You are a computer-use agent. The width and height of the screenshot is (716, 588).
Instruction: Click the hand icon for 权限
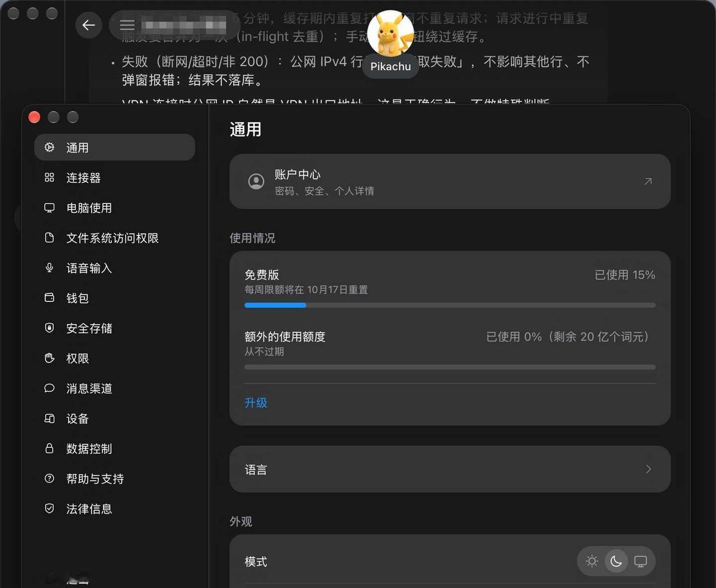(x=49, y=358)
